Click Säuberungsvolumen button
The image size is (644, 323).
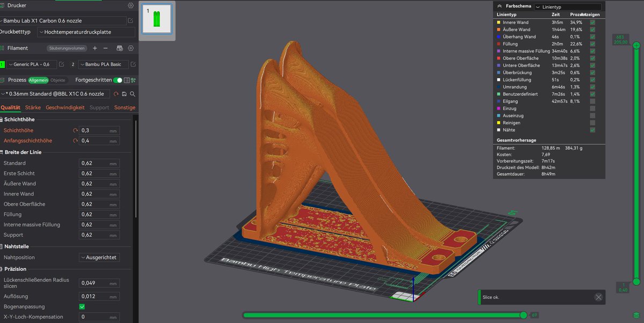click(67, 48)
